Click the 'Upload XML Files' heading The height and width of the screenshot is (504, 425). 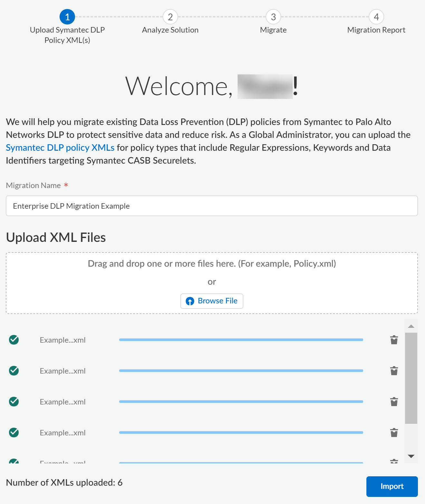point(56,237)
